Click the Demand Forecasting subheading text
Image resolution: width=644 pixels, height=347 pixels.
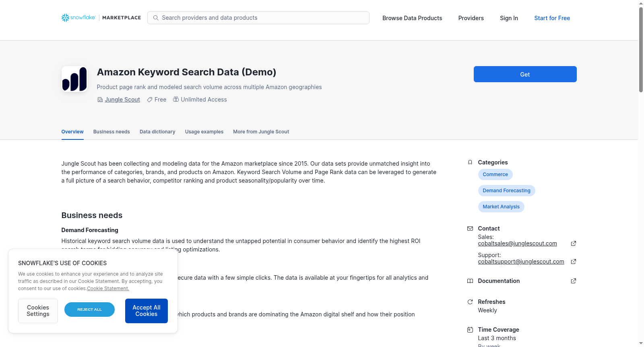[x=90, y=230]
